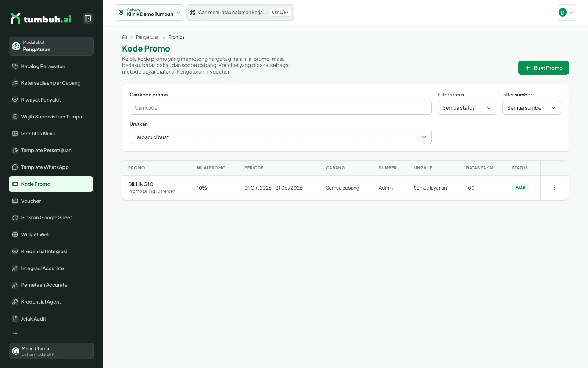Collapse the sidebar with the panel toggle icon
This screenshot has height=368, width=588.
(x=88, y=18)
